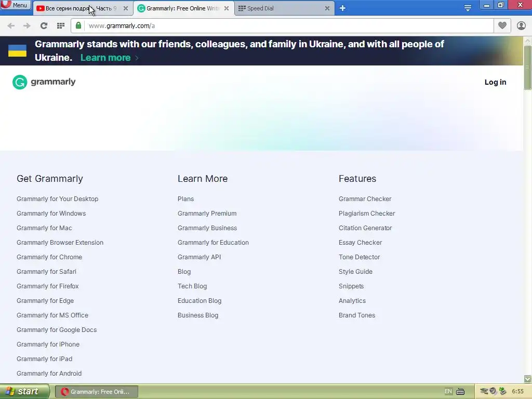Close the Speed Dial tab

pos(327,8)
